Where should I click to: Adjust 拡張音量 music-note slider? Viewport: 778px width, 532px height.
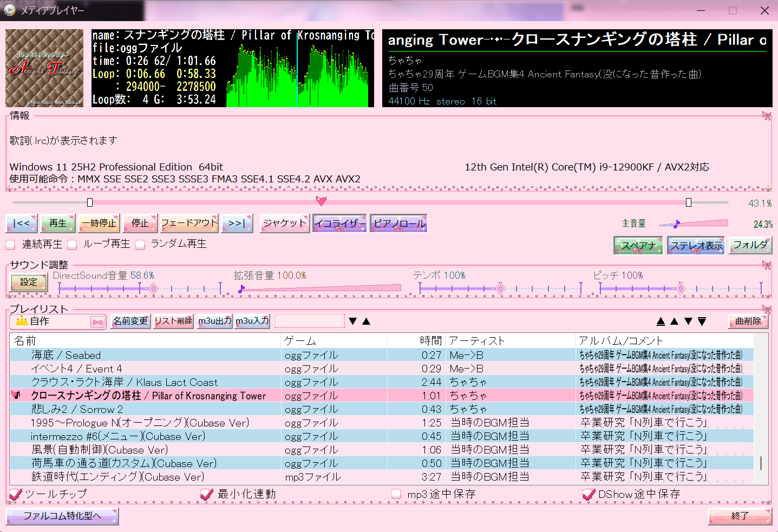pos(241,290)
